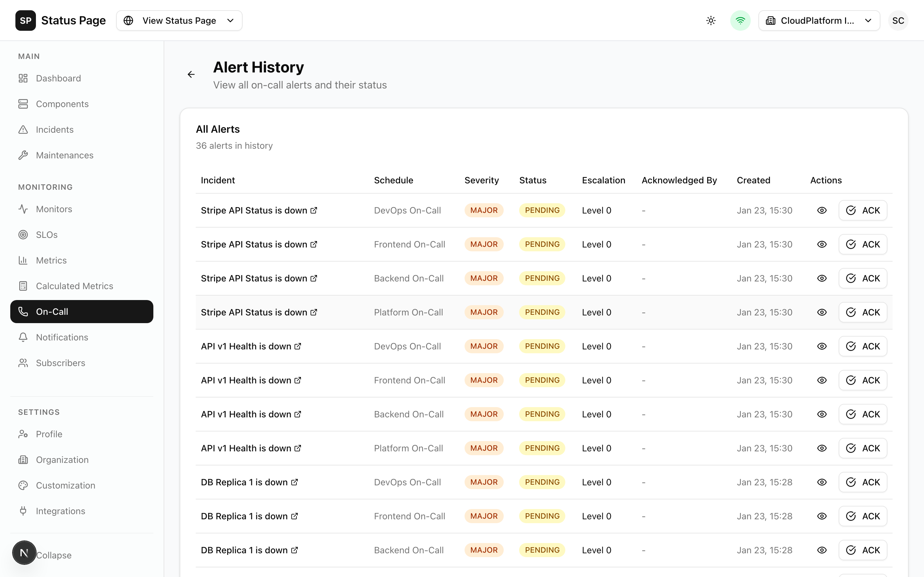View details eye icon for Backend DB Replica alert
Image resolution: width=924 pixels, height=577 pixels.
pos(822,550)
